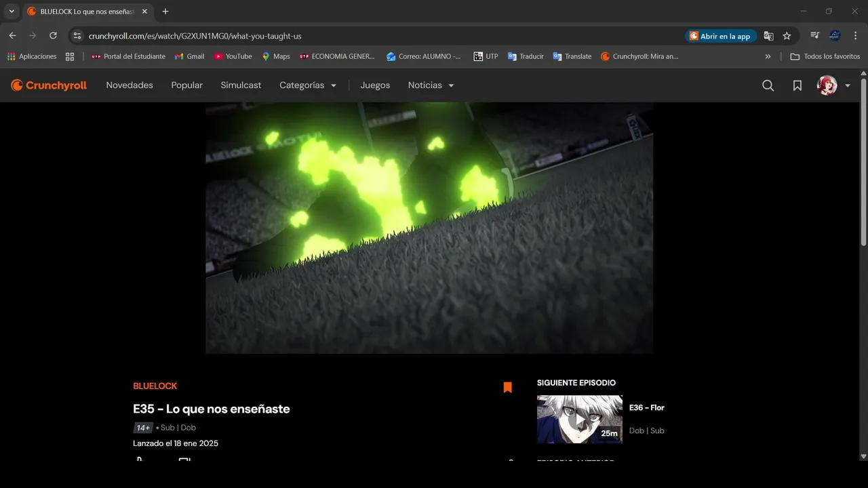This screenshot has height=488, width=868.
Task: Go to Popular in navbar
Action: click(187, 85)
